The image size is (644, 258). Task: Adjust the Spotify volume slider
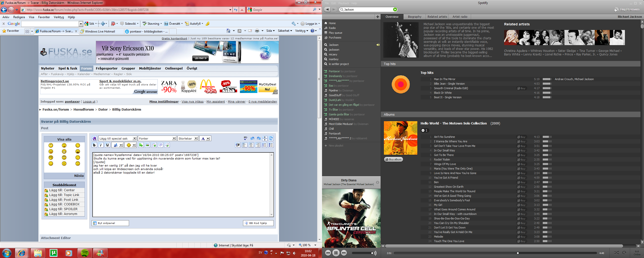(362, 253)
